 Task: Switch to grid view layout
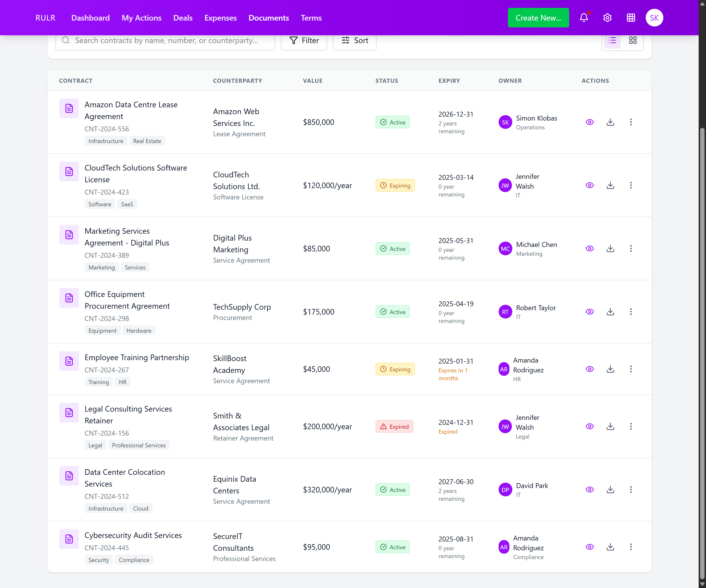633,41
